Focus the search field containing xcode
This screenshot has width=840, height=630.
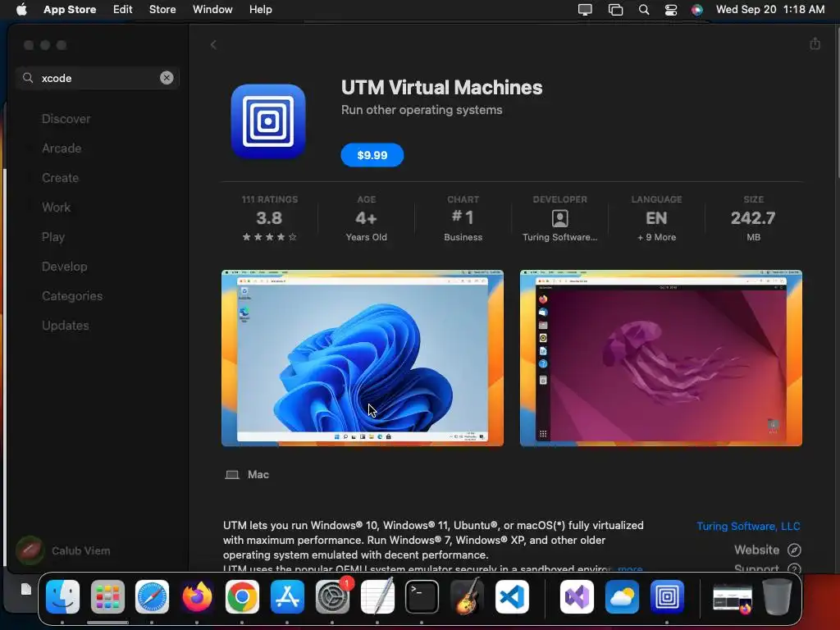coord(98,78)
